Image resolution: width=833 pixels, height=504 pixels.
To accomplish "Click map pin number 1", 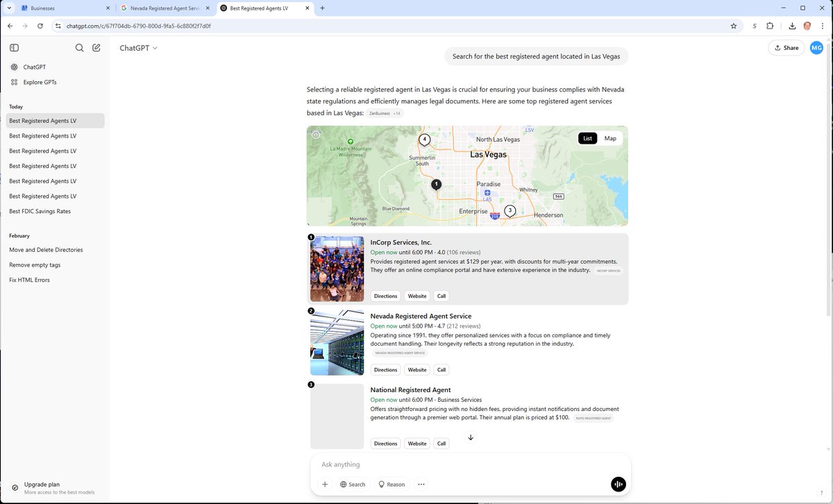I will 436,185.
